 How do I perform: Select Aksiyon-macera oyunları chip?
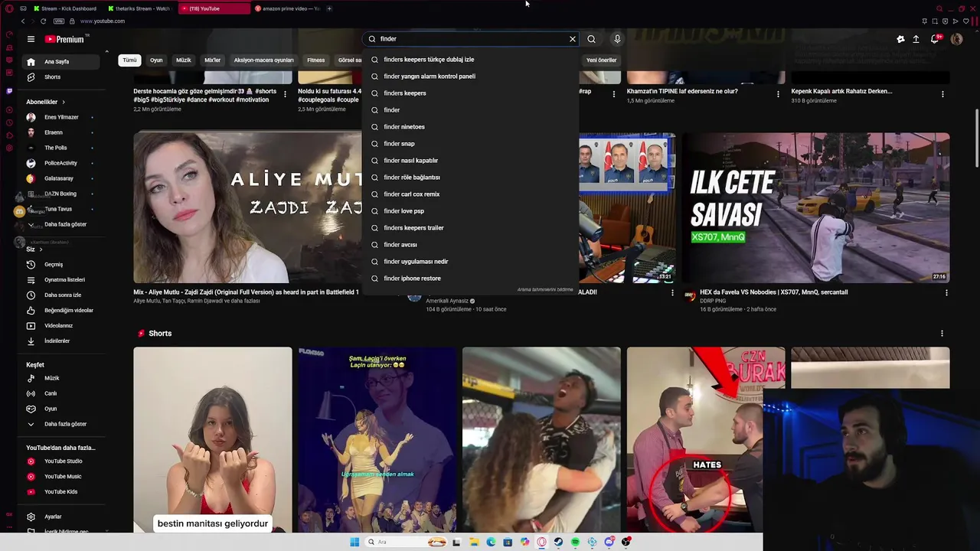(x=263, y=60)
